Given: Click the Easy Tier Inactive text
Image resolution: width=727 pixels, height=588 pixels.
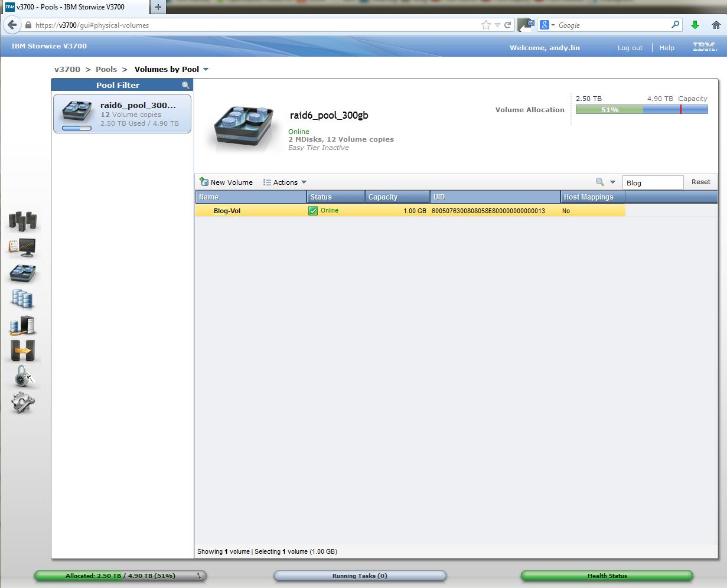Looking at the screenshot, I should (x=318, y=148).
